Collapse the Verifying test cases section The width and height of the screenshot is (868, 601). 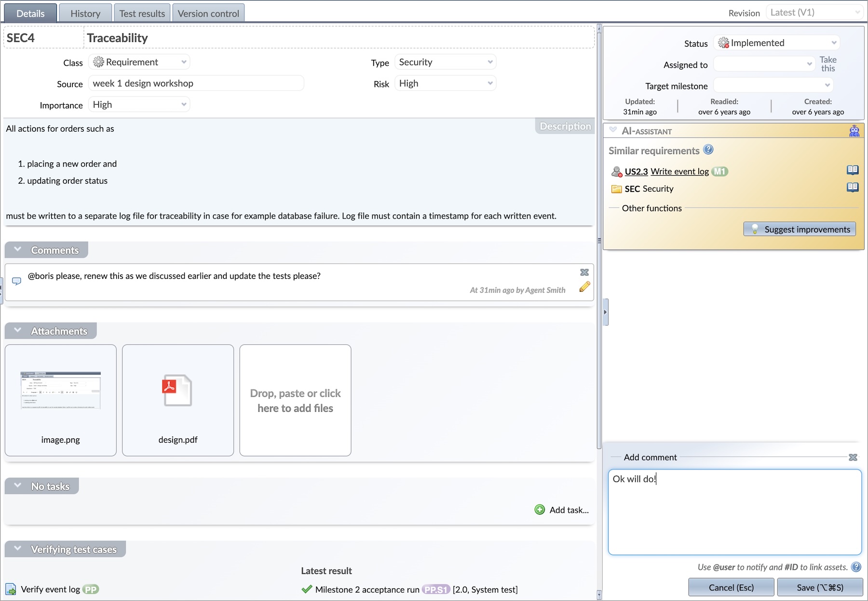coord(18,549)
